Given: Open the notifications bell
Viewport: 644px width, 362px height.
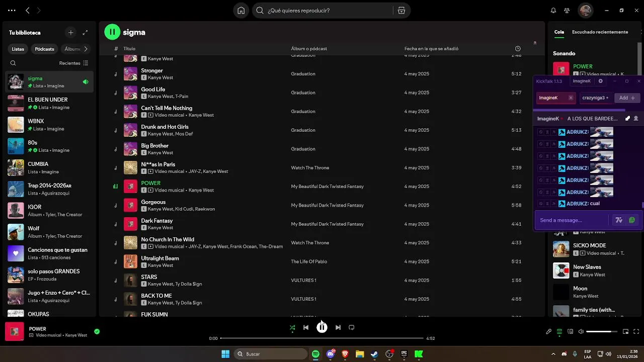Looking at the screenshot, I should (x=553, y=11).
